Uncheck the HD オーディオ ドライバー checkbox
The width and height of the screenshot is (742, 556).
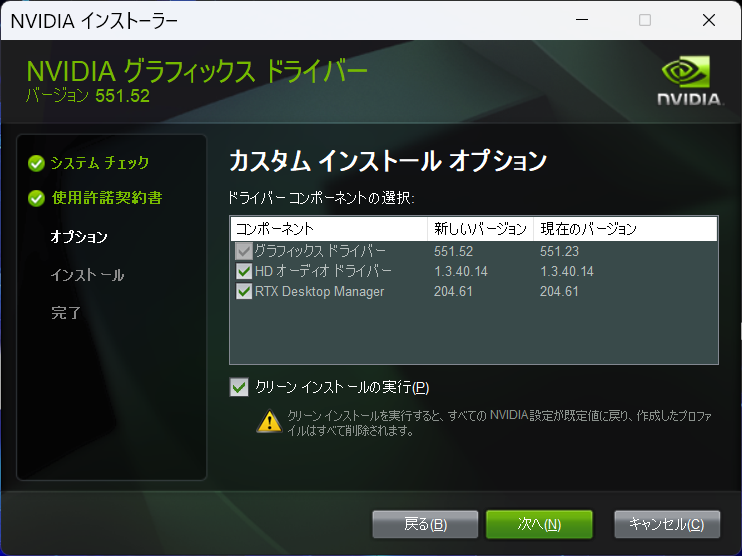click(244, 271)
